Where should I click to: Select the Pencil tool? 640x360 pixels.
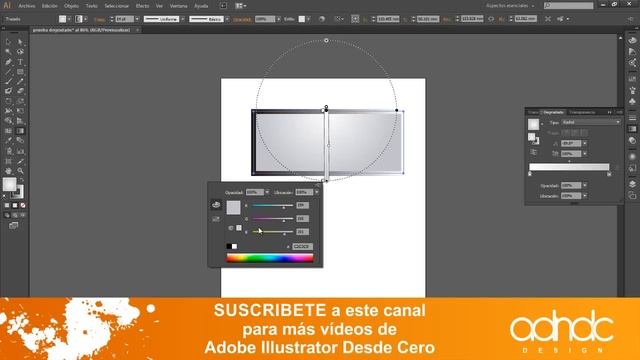pyautogui.click(x=20, y=82)
